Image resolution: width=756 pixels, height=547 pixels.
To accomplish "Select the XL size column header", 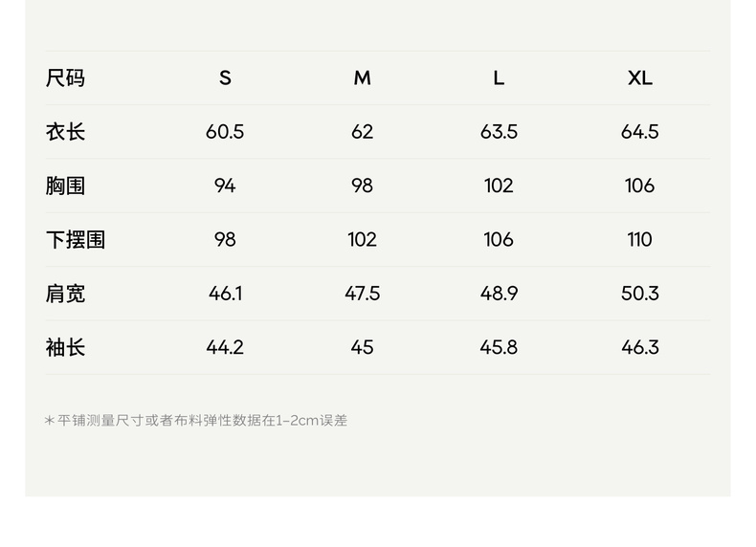I will point(639,78).
